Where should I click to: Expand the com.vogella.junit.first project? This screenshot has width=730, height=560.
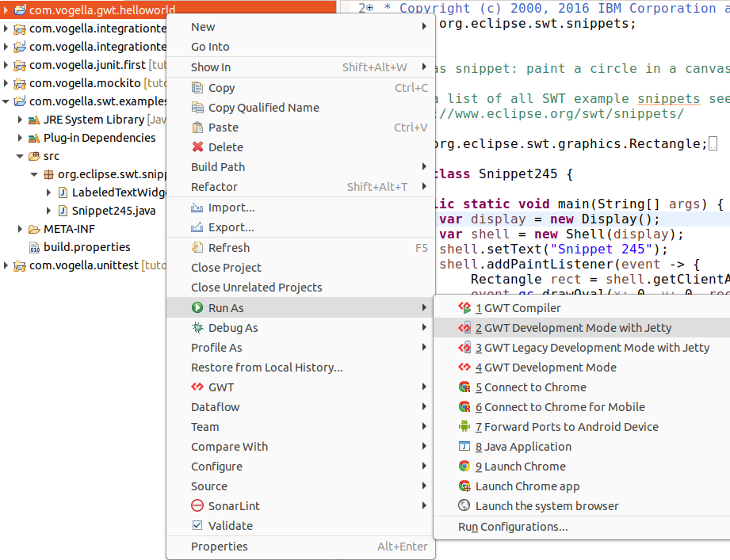tap(6, 65)
